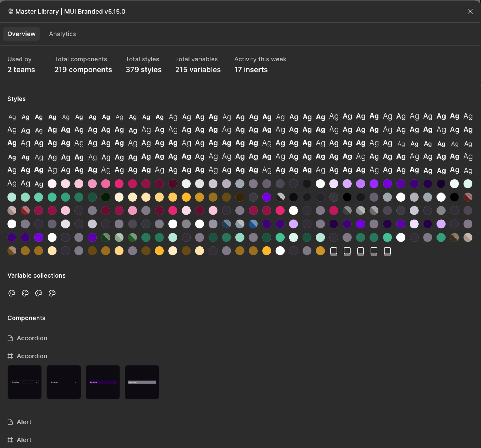Select the last square effect style icon
481x448 pixels.
coord(387,251)
